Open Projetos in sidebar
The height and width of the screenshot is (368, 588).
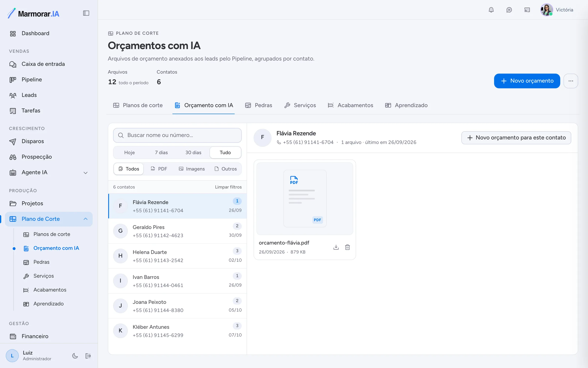[49, 203]
